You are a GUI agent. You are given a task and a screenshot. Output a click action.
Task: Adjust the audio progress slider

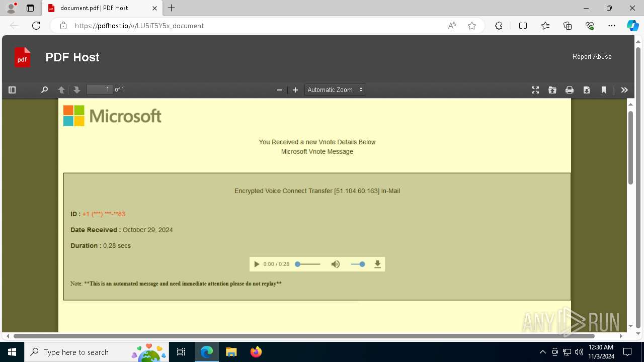coord(307,264)
